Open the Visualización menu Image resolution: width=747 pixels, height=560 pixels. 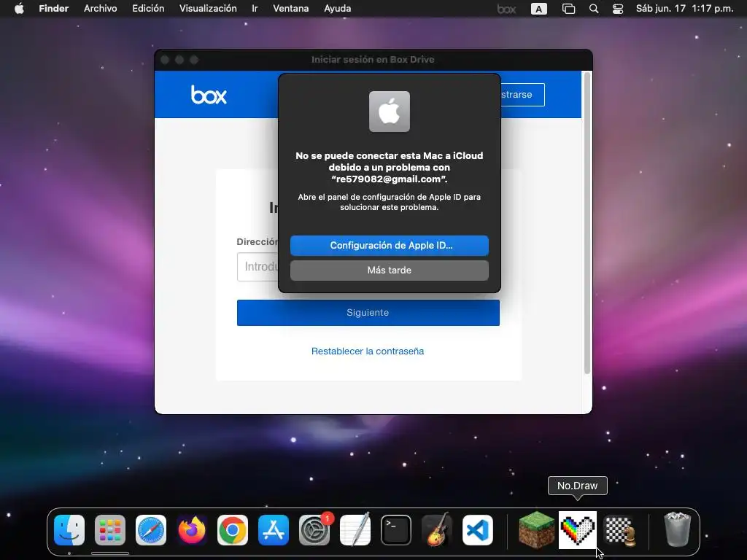(x=208, y=9)
